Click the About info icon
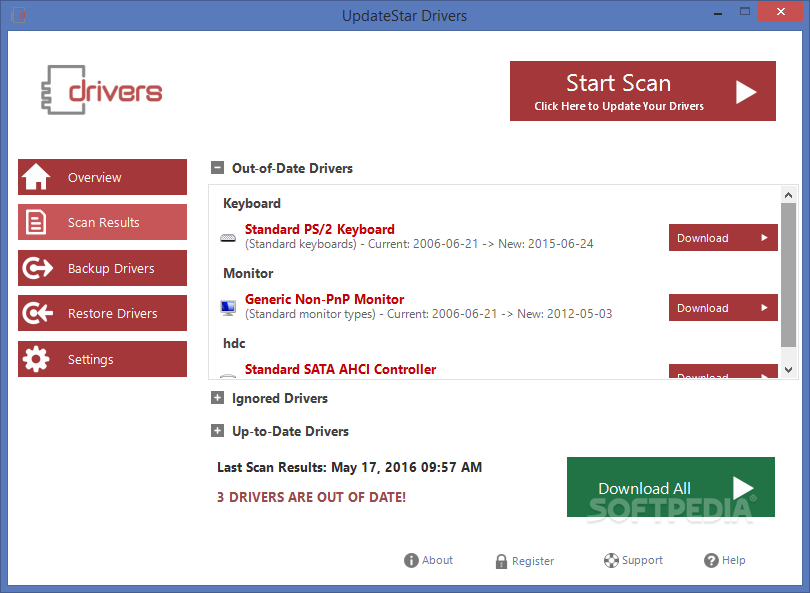Screen dimensions: 810x593 [411, 560]
